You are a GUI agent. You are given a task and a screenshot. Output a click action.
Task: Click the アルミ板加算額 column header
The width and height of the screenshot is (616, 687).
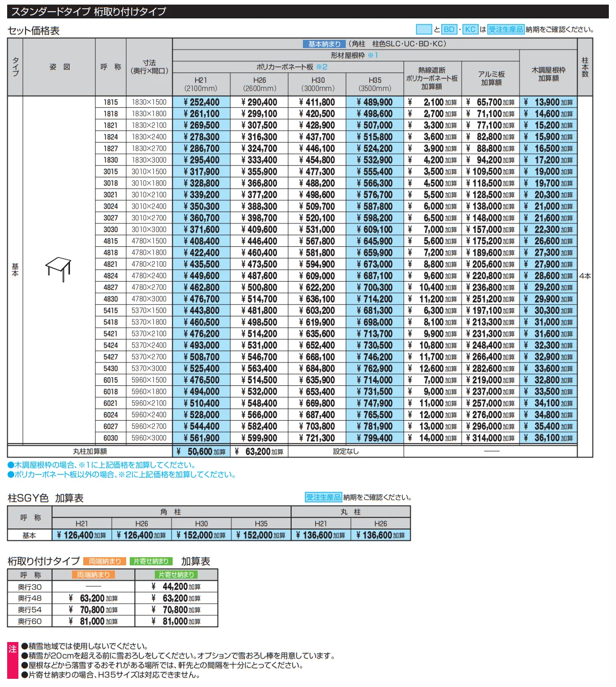[491, 78]
